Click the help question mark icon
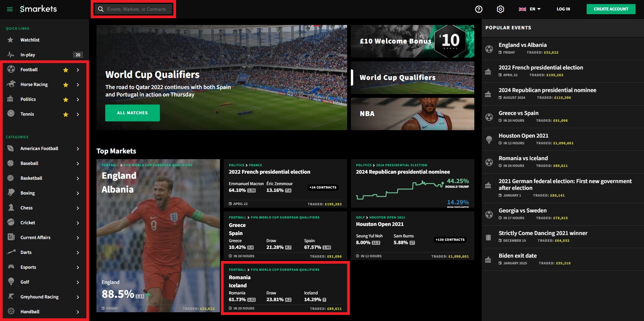Image resolution: width=644 pixels, height=321 pixels. coord(479,9)
